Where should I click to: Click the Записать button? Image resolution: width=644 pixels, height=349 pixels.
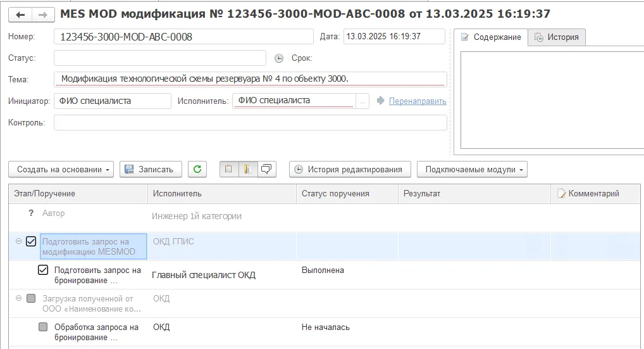pos(151,169)
